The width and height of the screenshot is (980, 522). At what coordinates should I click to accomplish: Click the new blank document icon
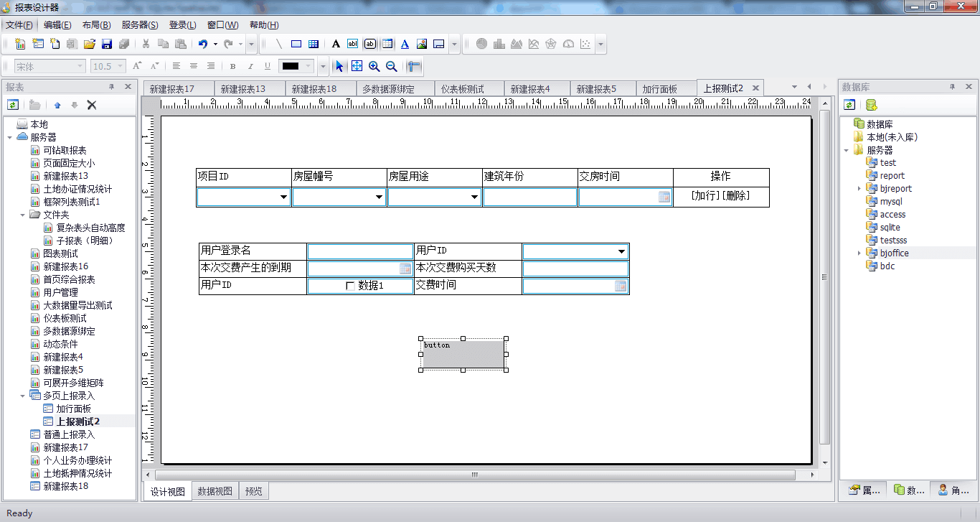[x=55, y=44]
